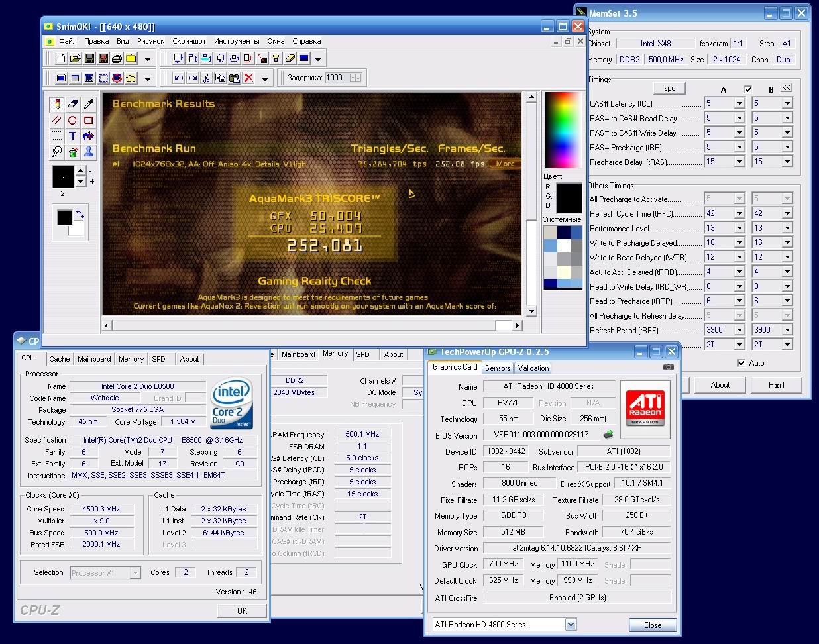Open the Рисунок menu

tap(150, 41)
